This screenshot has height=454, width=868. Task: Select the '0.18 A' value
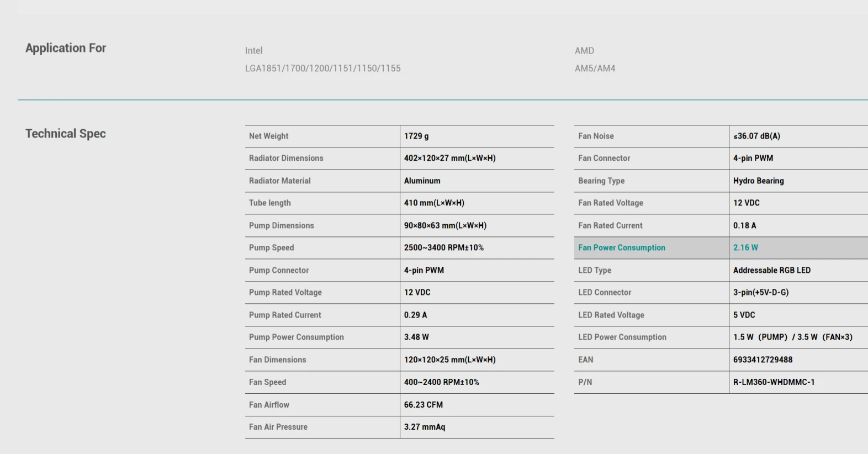tap(745, 225)
